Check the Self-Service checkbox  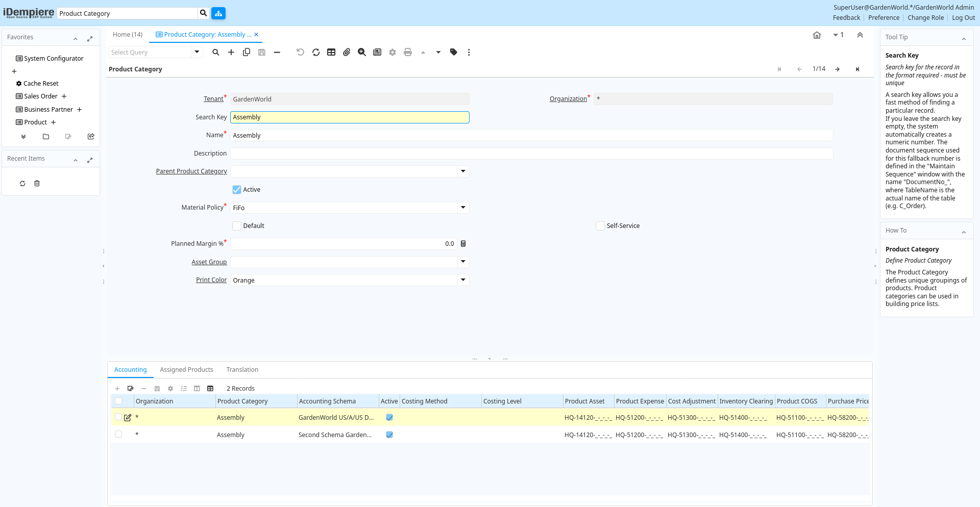pos(600,226)
